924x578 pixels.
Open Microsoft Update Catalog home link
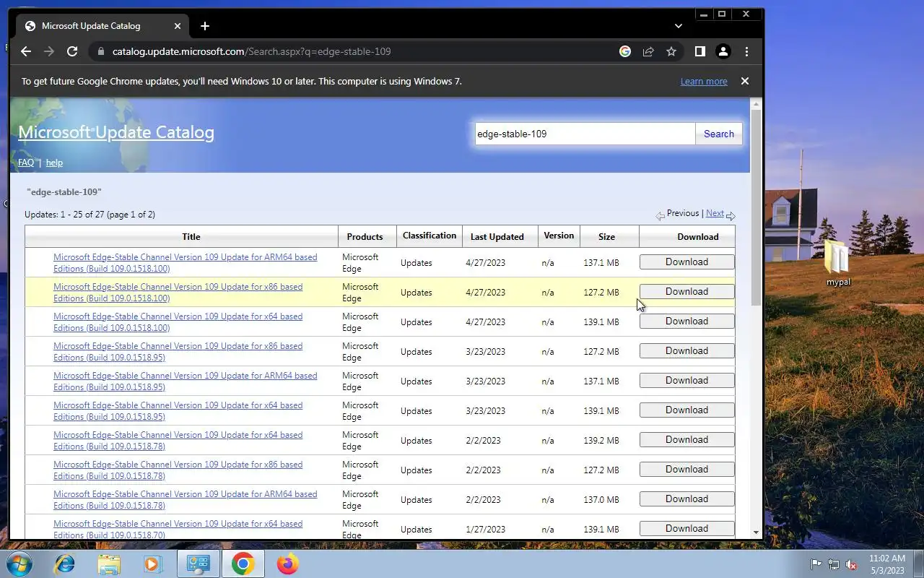point(116,132)
